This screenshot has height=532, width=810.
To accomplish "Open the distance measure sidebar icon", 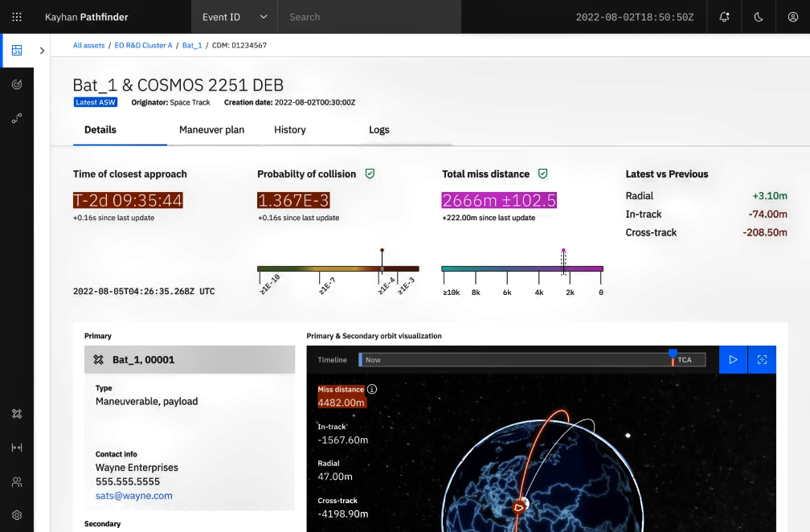I will [x=17, y=448].
